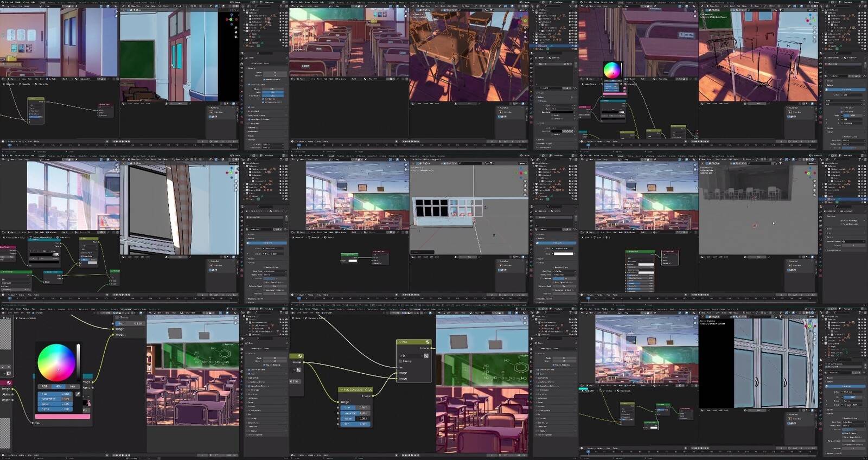The height and width of the screenshot is (460, 868).
Task: Collapse the Hue Saturation Value node
Action: (341, 389)
